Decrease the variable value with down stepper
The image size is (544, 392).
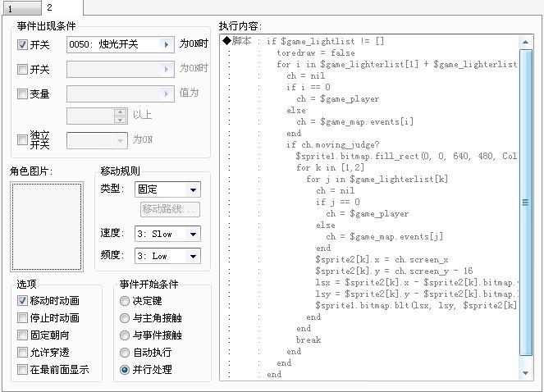pyautogui.click(x=121, y=120)
